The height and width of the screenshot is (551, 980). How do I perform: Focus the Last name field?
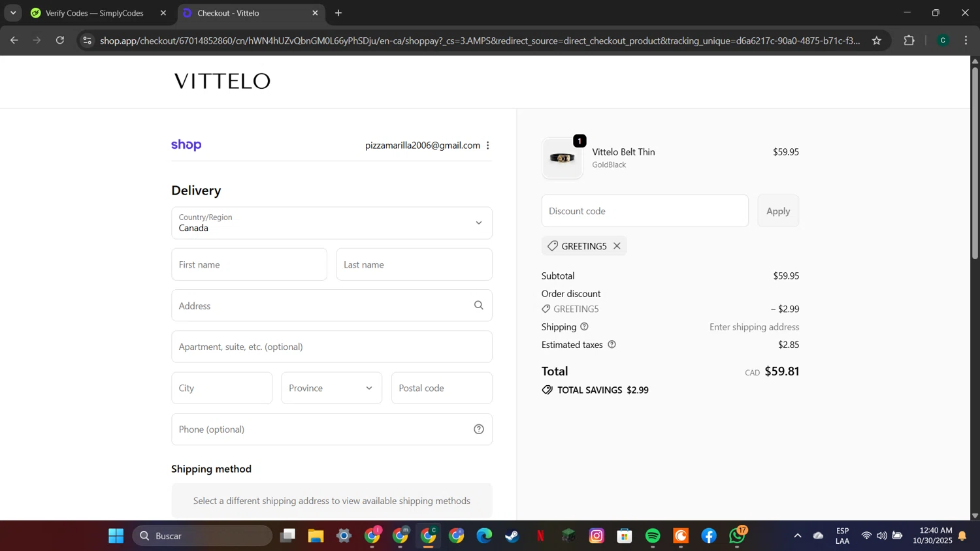click(414, 264)
